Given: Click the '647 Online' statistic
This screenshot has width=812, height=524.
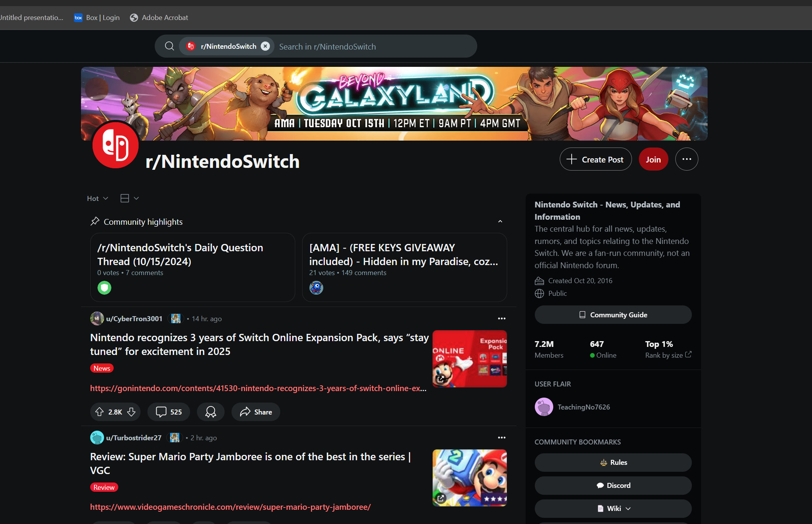Looking at the screenshot, I should [x=603, y=349].
